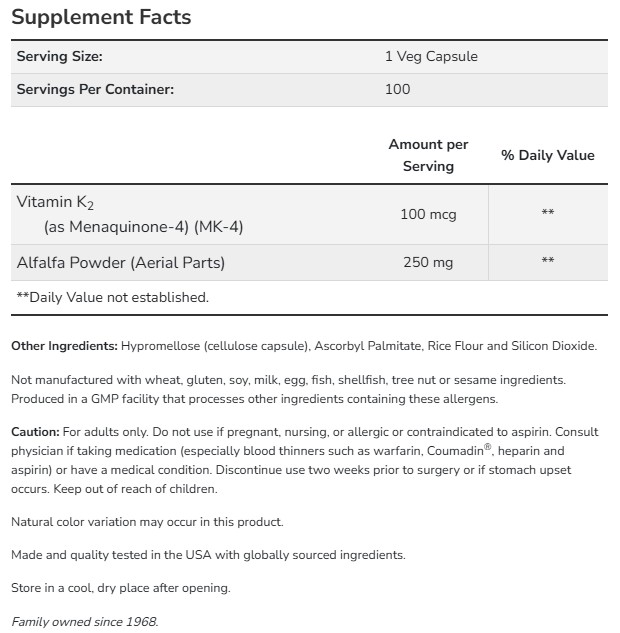Click the natural color variation note
Screen dimensions: 620x633
coord(147,522)
